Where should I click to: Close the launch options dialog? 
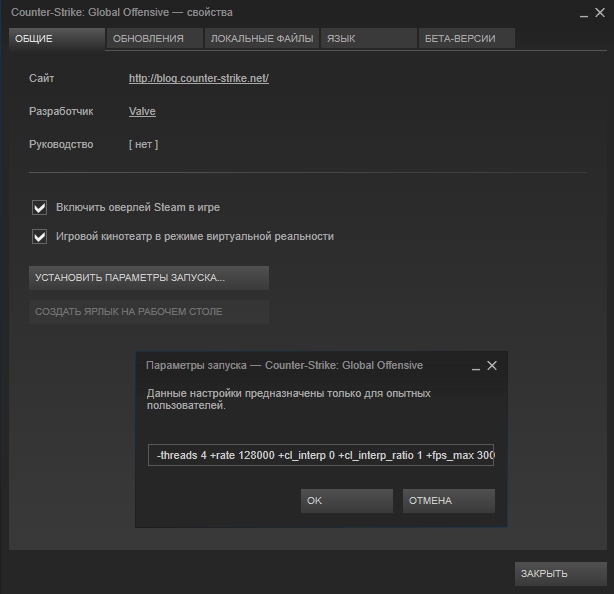click(x=492, y=366)
